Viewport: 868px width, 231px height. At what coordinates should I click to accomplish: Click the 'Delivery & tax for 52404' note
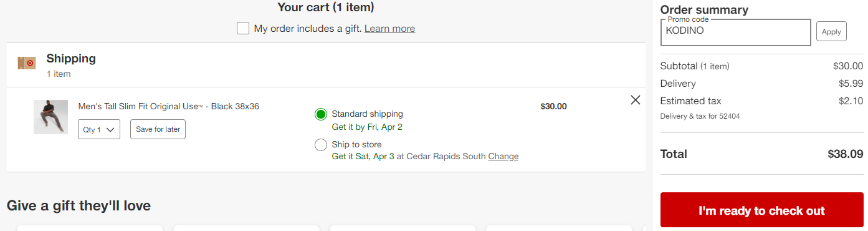(700, 116)
